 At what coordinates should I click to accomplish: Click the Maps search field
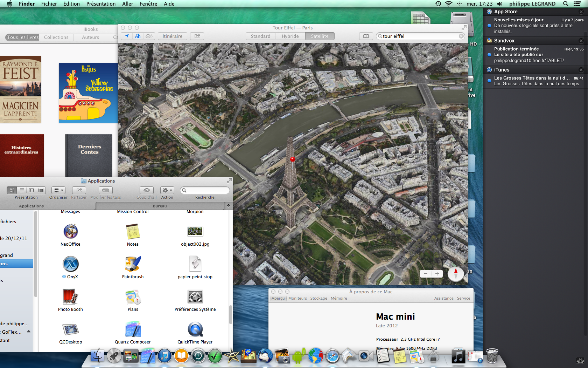pos(420,36)
